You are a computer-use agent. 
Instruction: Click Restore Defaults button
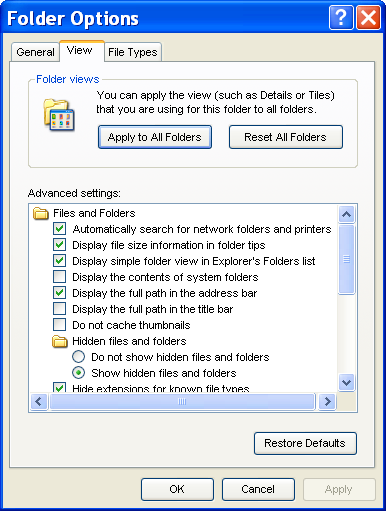click(x=305, y=443)
